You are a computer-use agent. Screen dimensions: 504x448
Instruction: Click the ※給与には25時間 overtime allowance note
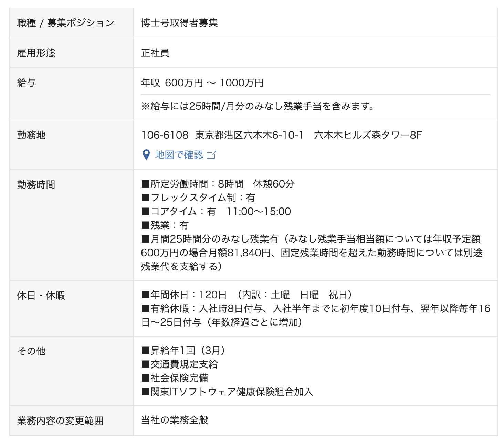point(258,106)
